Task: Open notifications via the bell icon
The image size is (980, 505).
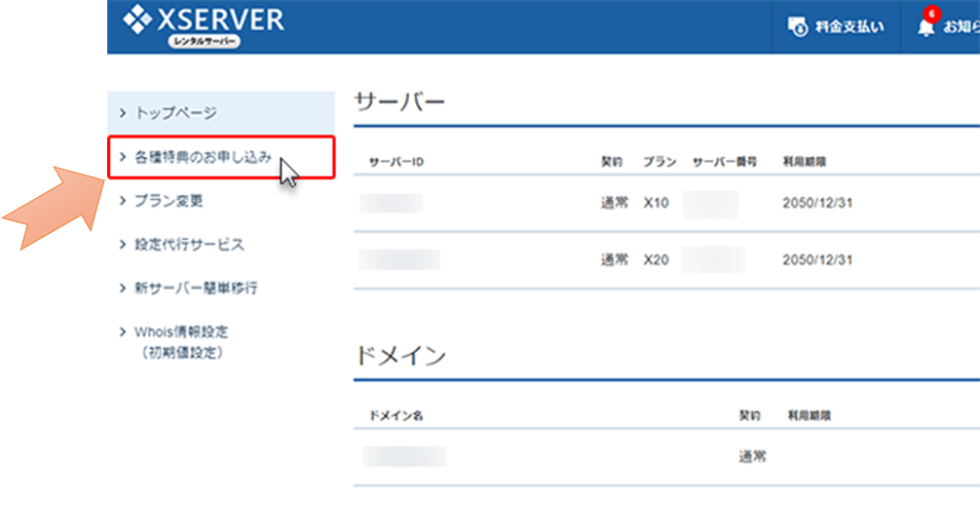Action: click(x=925, y=28)
